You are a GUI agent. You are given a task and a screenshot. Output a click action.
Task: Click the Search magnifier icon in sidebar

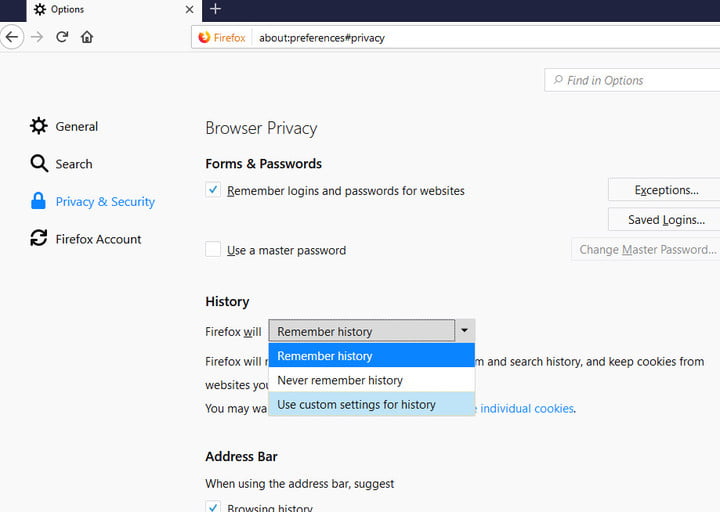(39, 163)
